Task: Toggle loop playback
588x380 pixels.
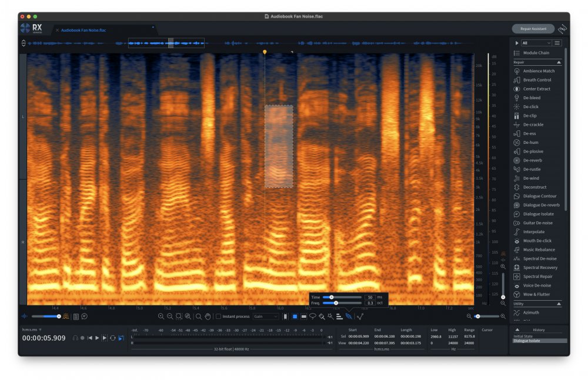Action: [x=112, y=338]
